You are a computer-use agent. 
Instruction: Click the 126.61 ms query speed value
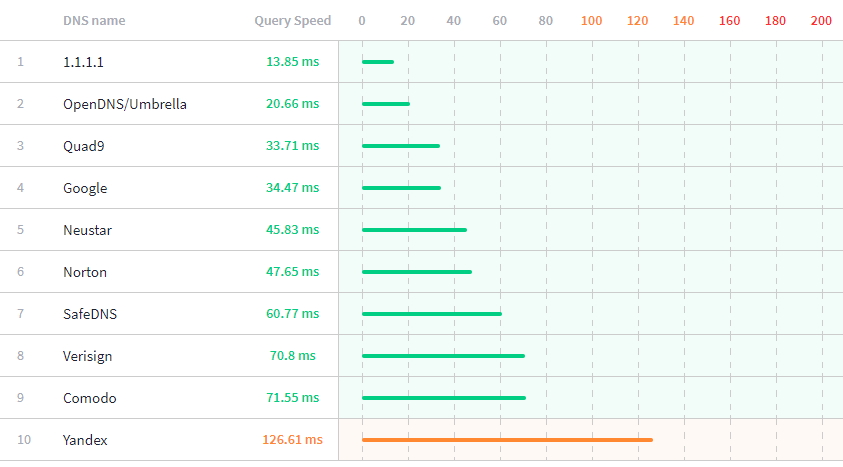(293, 440)
